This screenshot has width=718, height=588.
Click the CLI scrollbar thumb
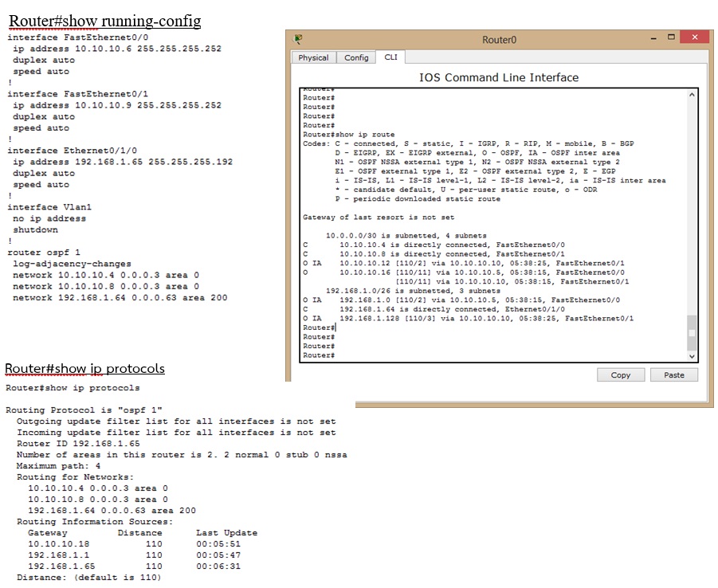[692, 333]
